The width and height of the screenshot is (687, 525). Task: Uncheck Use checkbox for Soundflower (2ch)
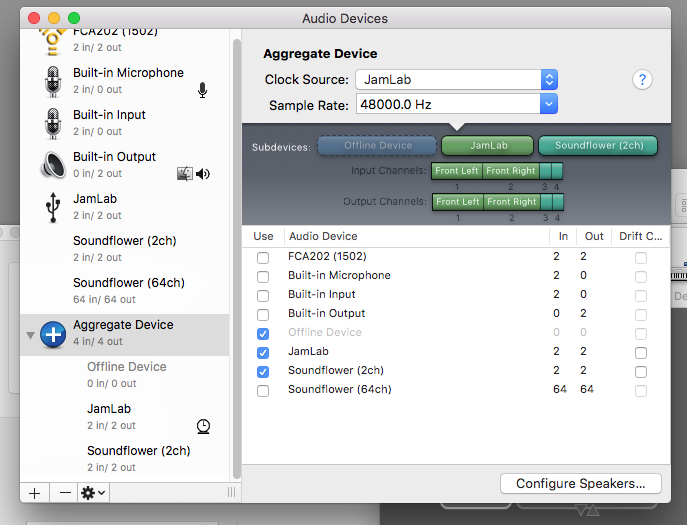(x=263, y=372)
